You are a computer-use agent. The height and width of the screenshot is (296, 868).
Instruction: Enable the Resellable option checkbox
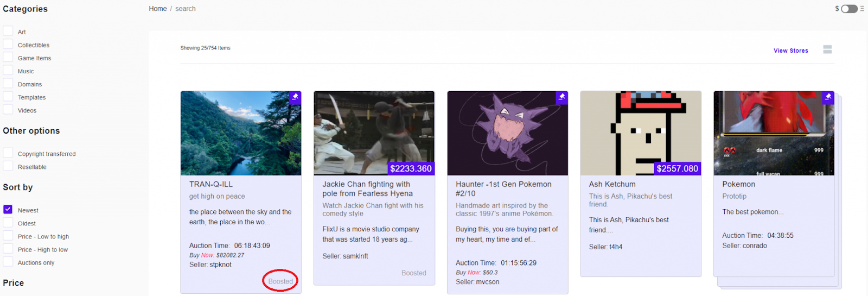coord(8,166)
